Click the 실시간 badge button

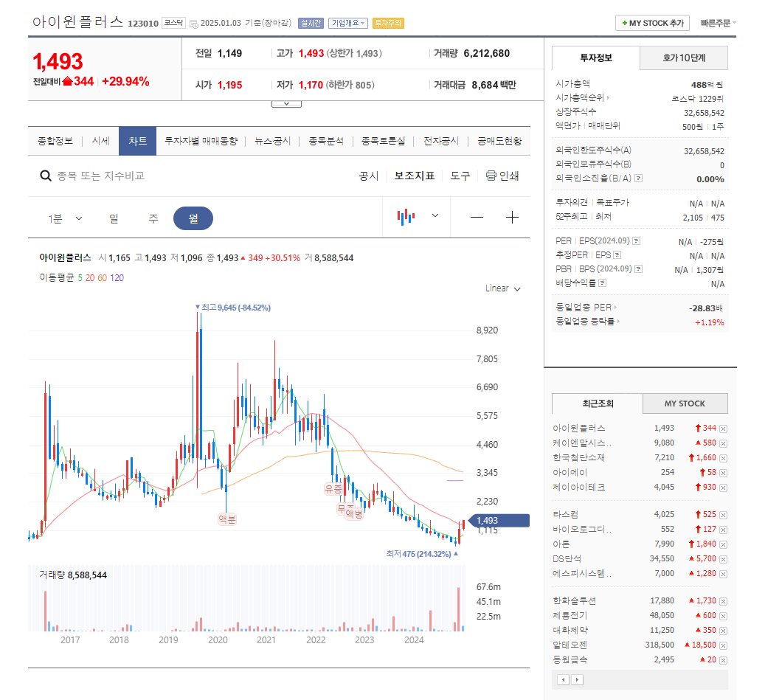point(311,23)
